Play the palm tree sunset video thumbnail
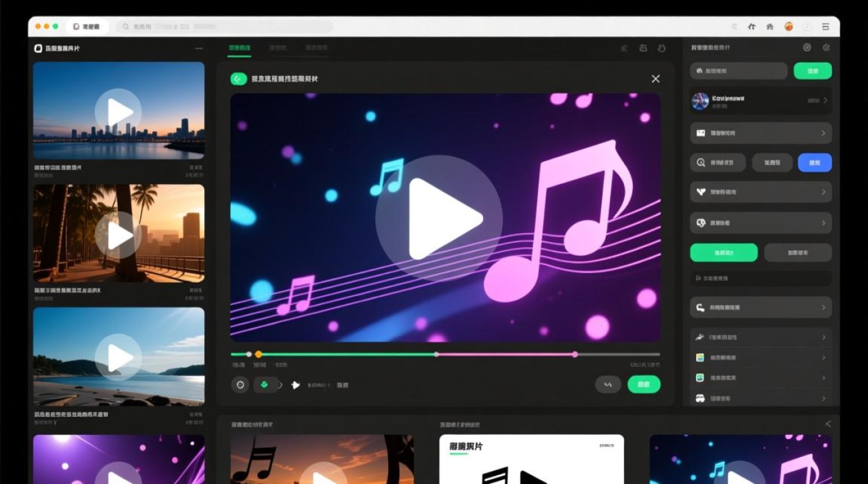The width and height of the screenshot is (868, 484). tap(118, 234)
